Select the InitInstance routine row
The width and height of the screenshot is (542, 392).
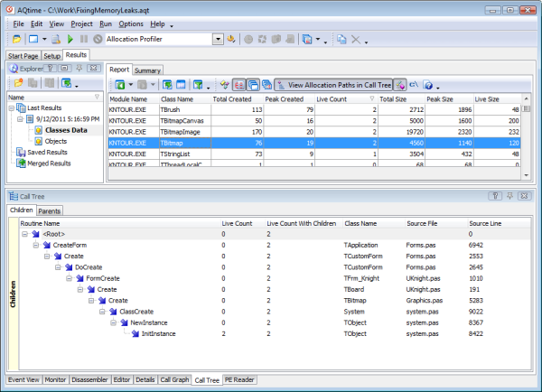click(x=275, y=333)
